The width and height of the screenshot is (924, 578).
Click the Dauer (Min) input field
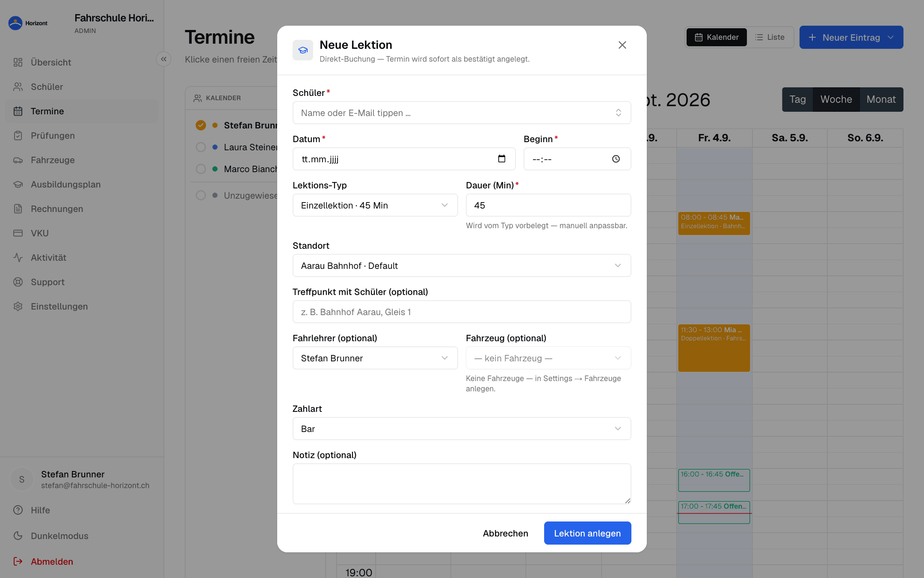[548, 205]
